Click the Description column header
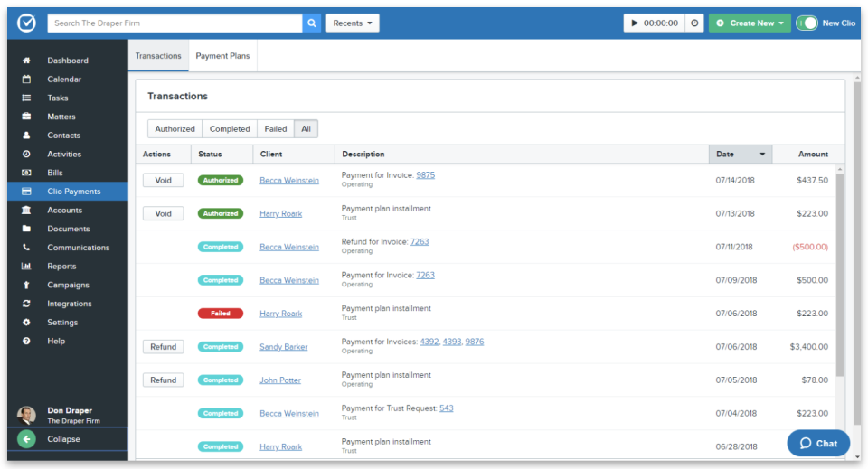 [x=522, y=155]
